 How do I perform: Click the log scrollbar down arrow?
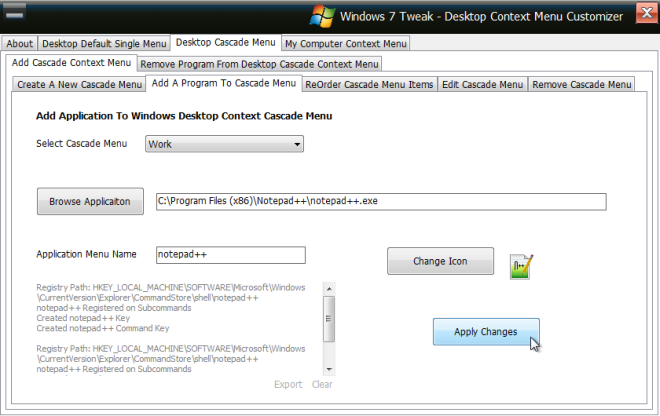click(x=329, y=369)
